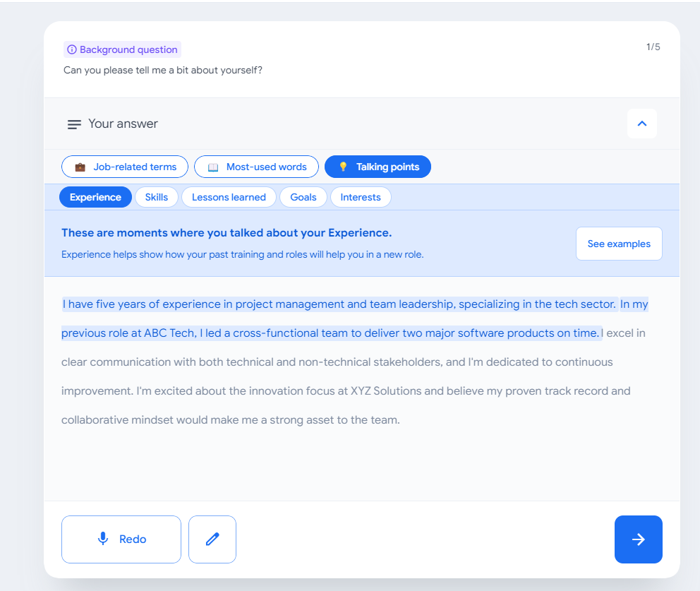Screen dimensions: 700x591
Task: Switch to the Interests chip
Action: (x=361, y=197)
